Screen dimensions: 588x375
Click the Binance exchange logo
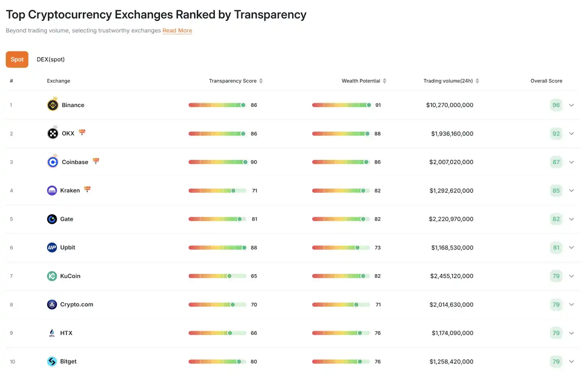[x=53, y=105]
